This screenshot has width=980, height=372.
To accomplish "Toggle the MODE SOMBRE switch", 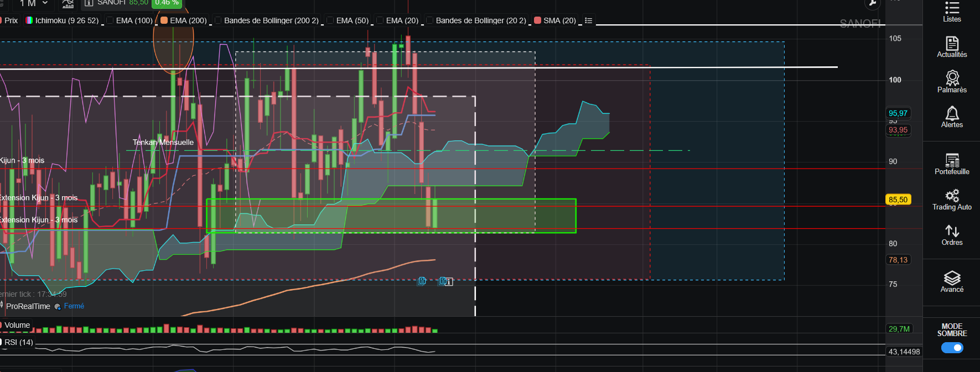I will (x=952, y=348).
